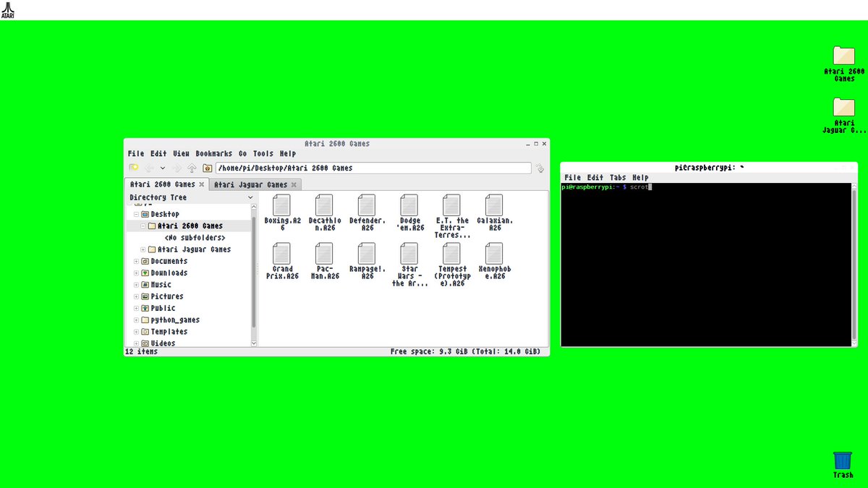The image size is (868, 488).
Task: Select the Galaxian.A26 file icon
Action: [x=495, y=205]
